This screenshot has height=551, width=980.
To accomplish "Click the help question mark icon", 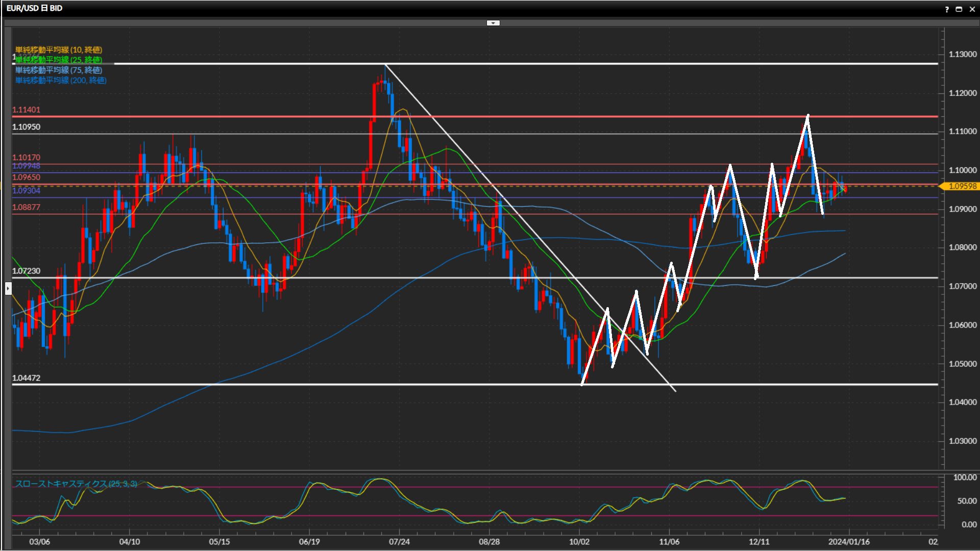I will (947, 9).
